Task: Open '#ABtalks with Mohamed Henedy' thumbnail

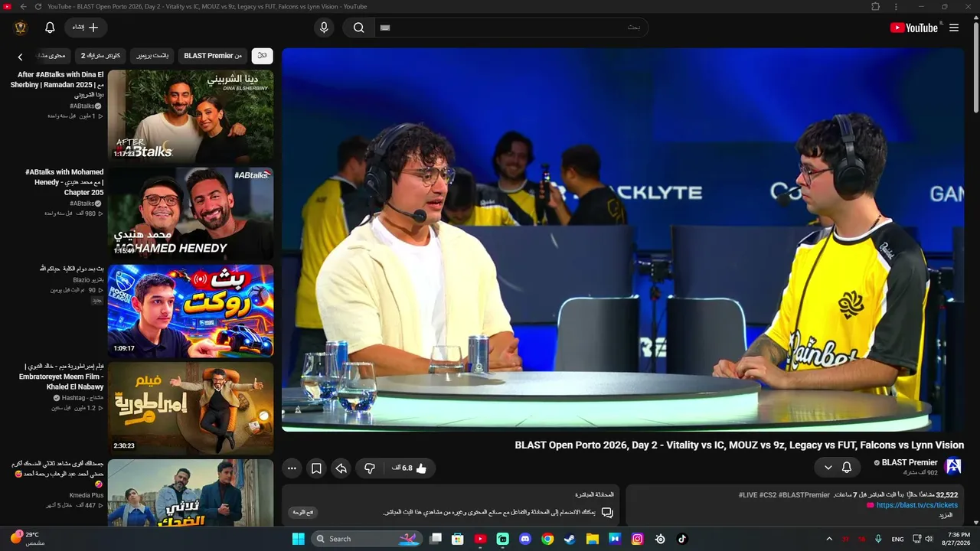Action: 191,213
